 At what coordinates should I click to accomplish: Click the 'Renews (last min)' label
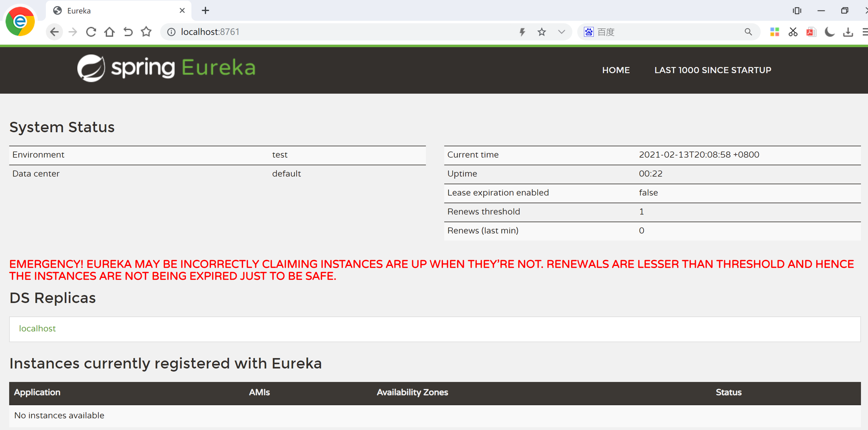482,231
